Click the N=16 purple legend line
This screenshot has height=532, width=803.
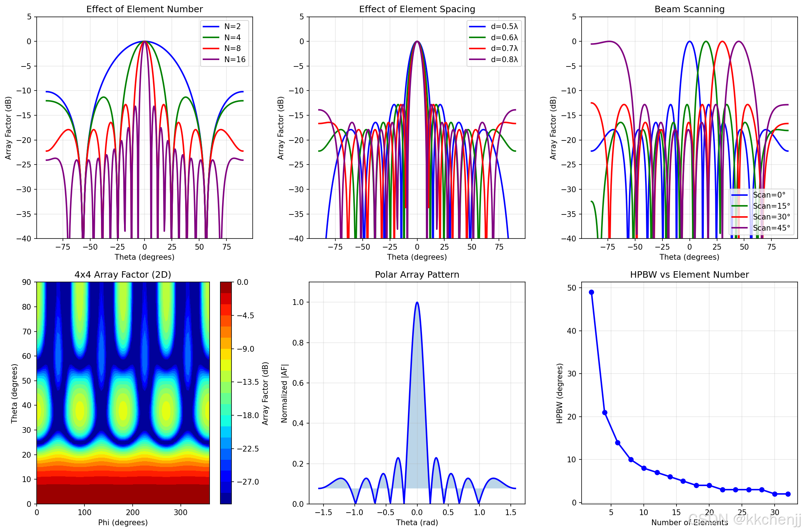(211, 60)
